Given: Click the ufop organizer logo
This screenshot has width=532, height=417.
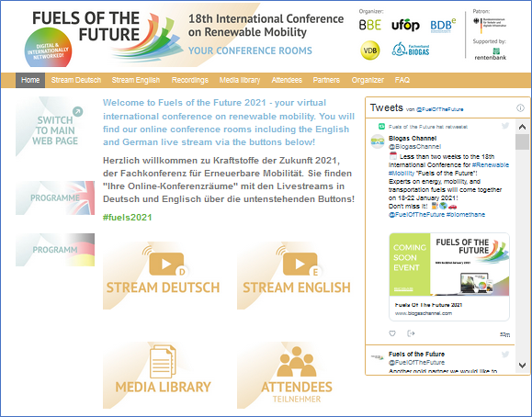Looking at the screenshot, I should coord(405,25).
